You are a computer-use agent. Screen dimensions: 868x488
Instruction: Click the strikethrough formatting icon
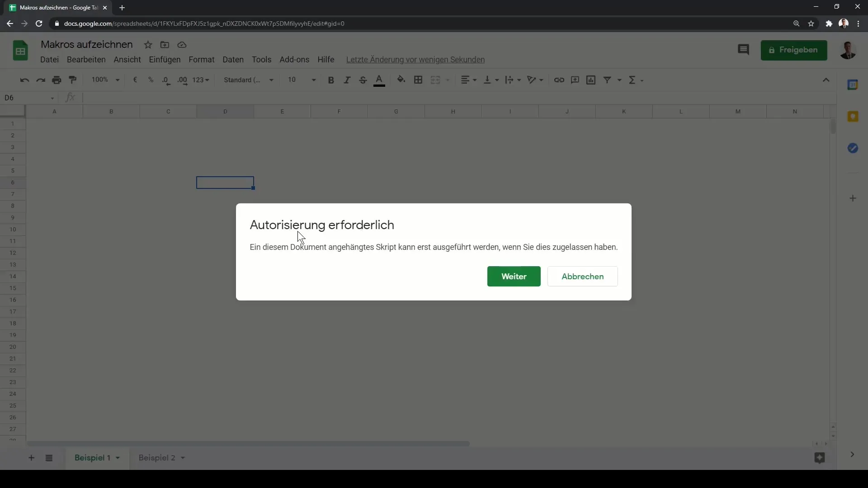(x=363, y=80)
